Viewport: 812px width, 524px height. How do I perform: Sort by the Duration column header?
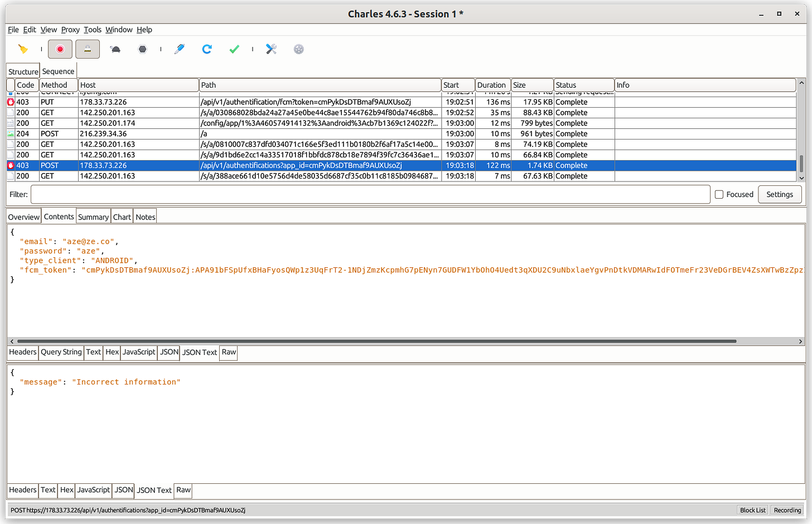(493, 85)
